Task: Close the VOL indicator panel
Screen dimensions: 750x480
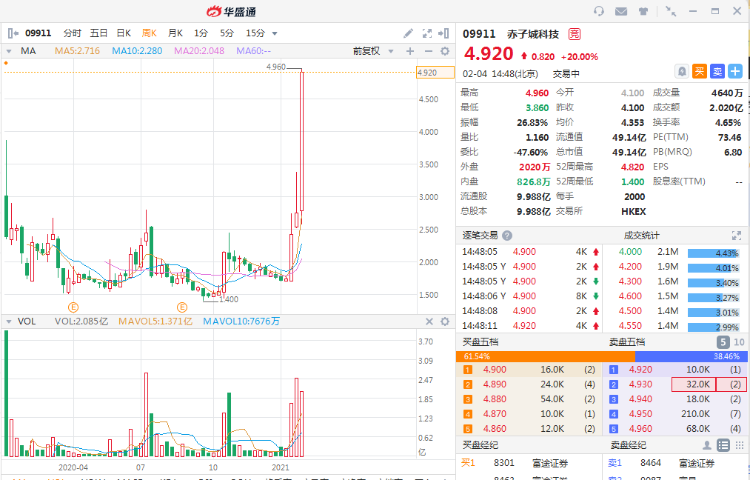Action: (429, 321)
